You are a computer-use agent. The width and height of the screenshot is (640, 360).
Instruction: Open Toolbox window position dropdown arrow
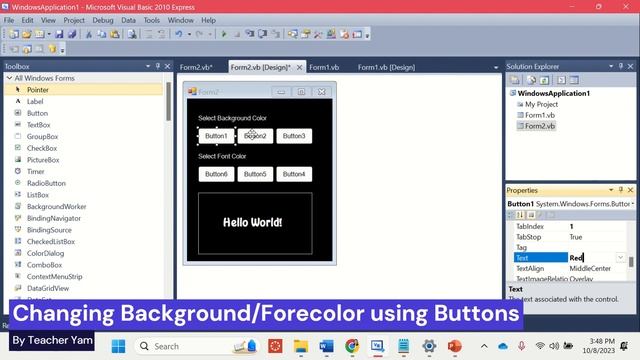pyautogui.click(x=148, y=66)
